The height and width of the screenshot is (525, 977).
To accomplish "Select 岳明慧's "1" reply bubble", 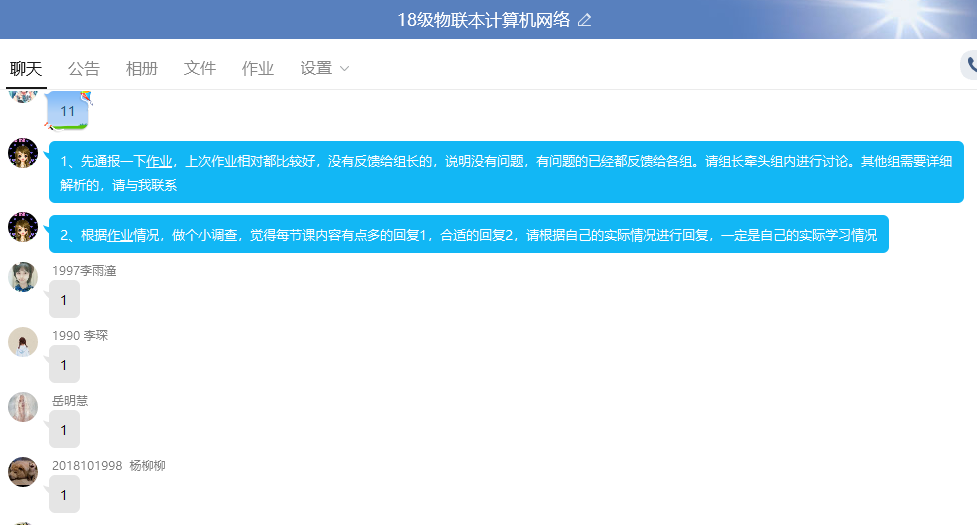I will coord(64,430).
